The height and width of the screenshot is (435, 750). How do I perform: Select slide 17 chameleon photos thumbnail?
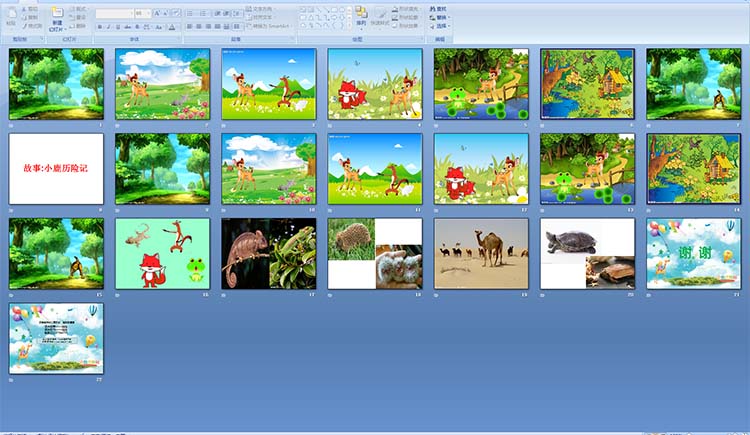click(x=269, y=254)
